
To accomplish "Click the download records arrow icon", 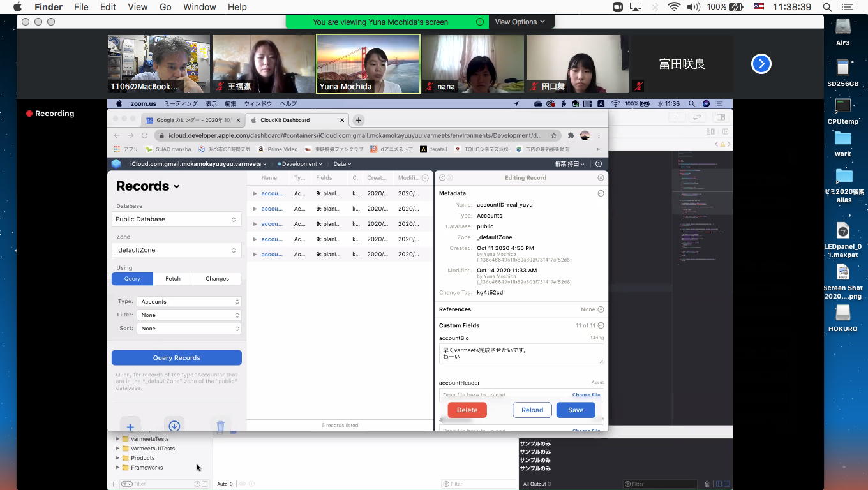I will point(174,426).
